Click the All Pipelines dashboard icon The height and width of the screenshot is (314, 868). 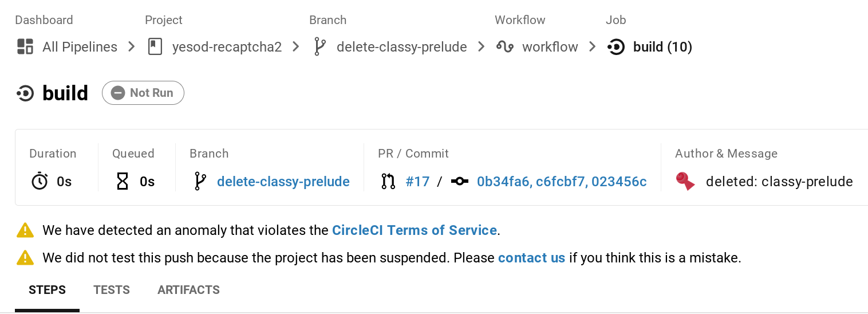click(x=25, y=46)
